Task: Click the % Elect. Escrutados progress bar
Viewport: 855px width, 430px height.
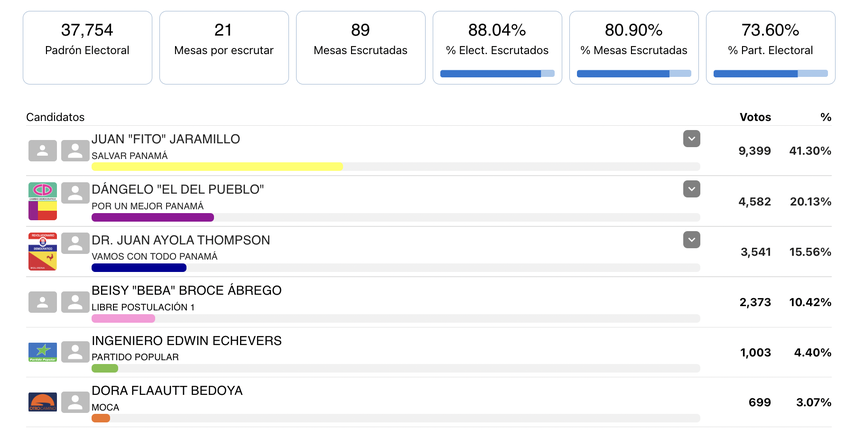Action: (x=497, y=73)
